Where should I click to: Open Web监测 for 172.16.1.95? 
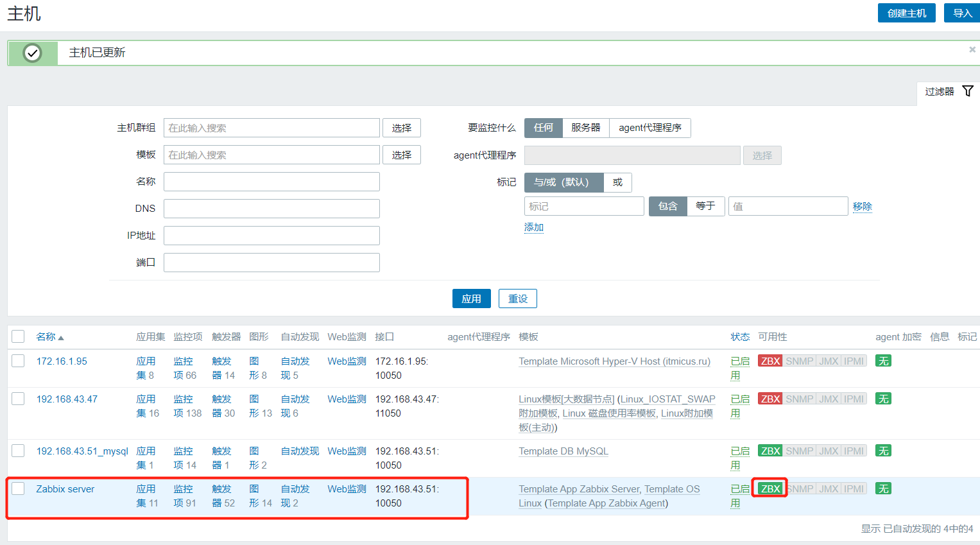[347, 361]
